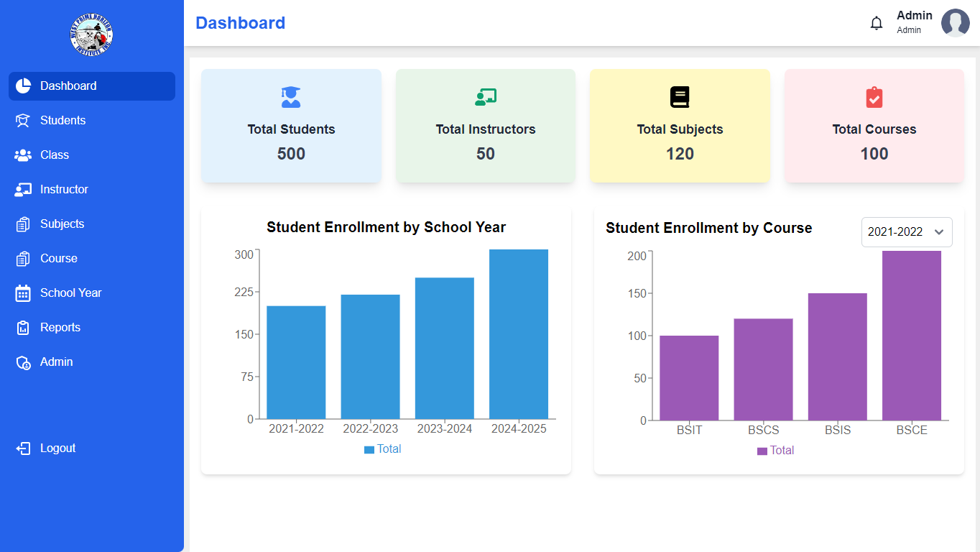This screenshot has width=980, height=552.
Task: Click the Reports clipboard icon
Action: coord(23,328)
